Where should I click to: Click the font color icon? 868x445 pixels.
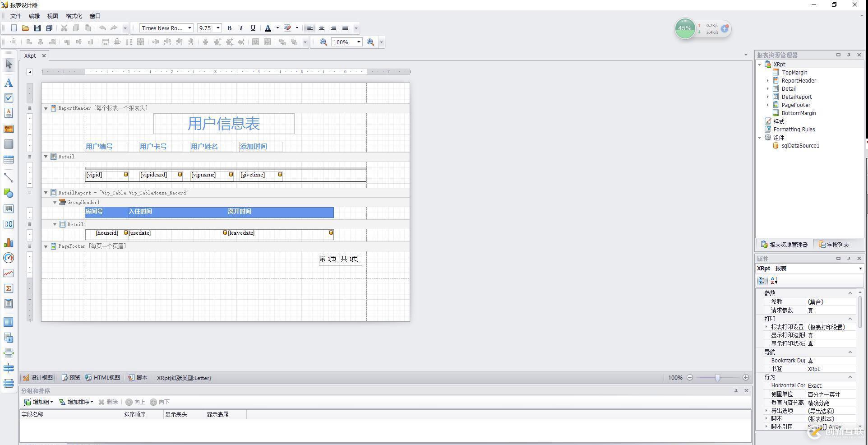[268, 28]
